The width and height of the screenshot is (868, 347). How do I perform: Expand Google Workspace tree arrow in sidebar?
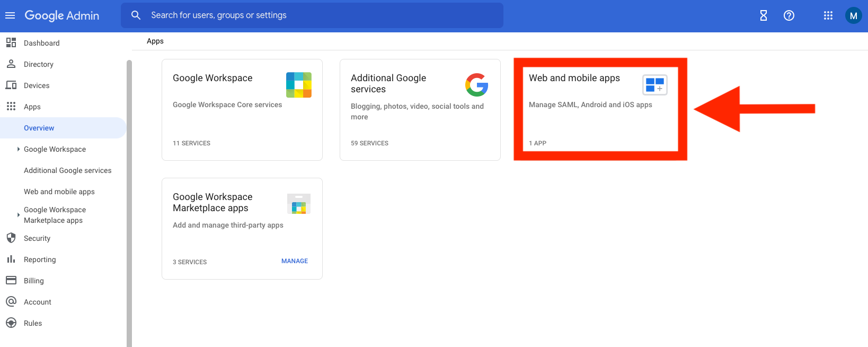click(x=19, y=149)
